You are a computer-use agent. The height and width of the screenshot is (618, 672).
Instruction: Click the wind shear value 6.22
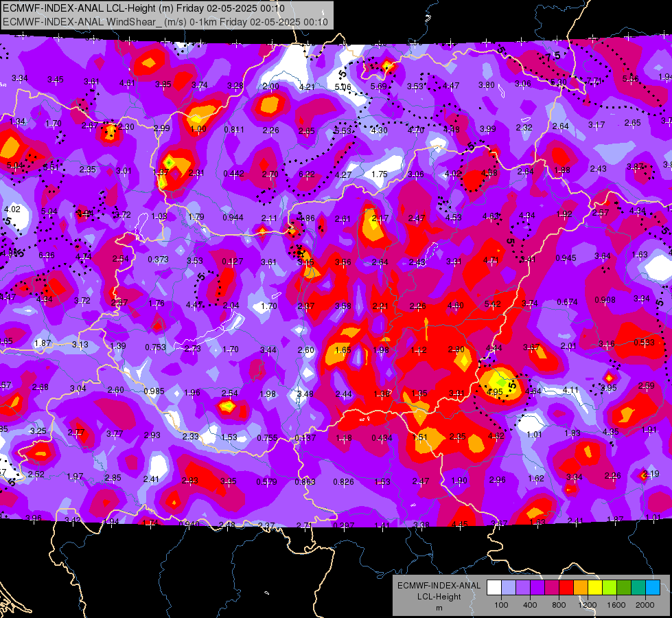[x=306, y=174]
